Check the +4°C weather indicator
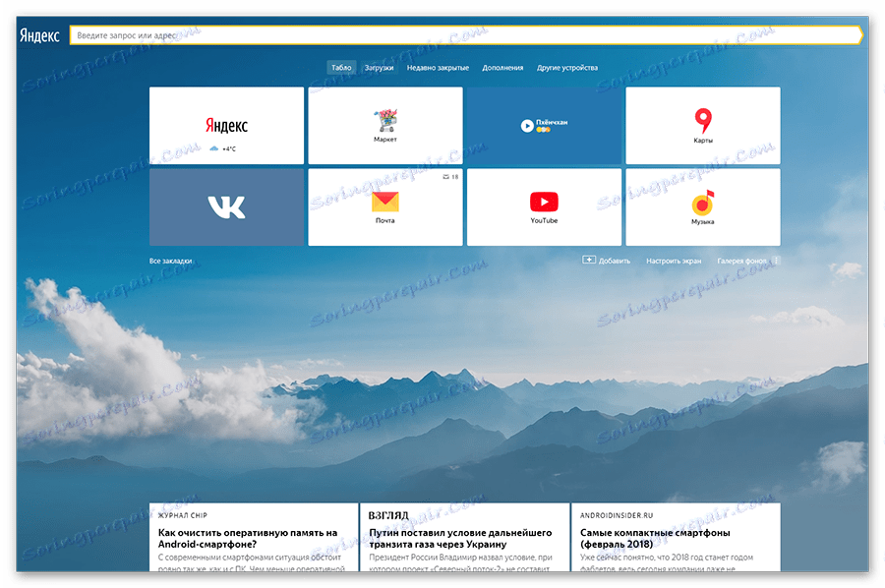The width and height of the screenshot is (885, 588). coord(223,149)
